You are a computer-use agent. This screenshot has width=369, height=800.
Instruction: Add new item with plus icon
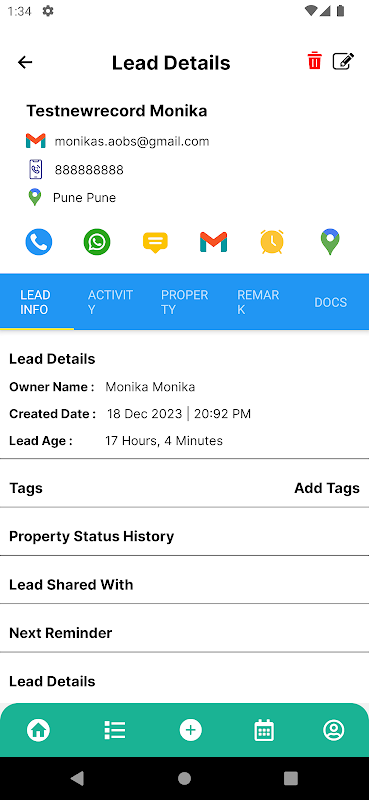(191, 730)
